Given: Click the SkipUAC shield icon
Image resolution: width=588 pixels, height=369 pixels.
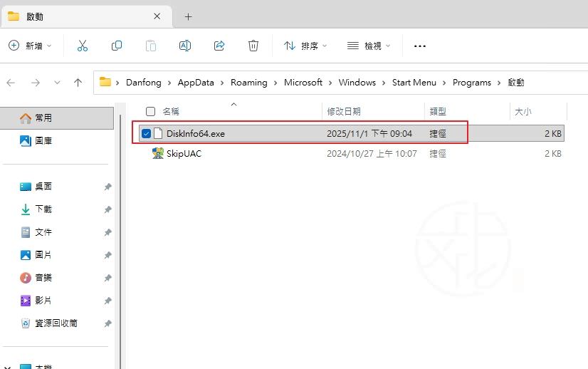Looking at the screenshot, I should (x=158, y=153).
